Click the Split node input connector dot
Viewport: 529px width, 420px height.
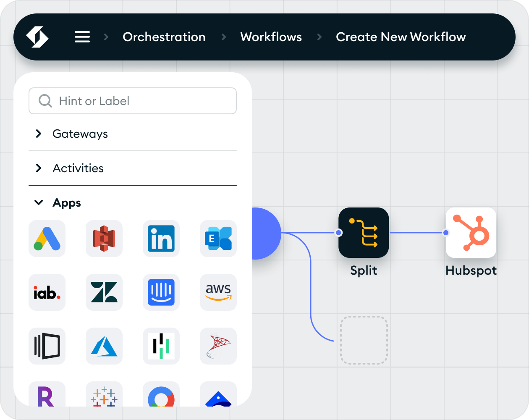click(x=339, y=233)
